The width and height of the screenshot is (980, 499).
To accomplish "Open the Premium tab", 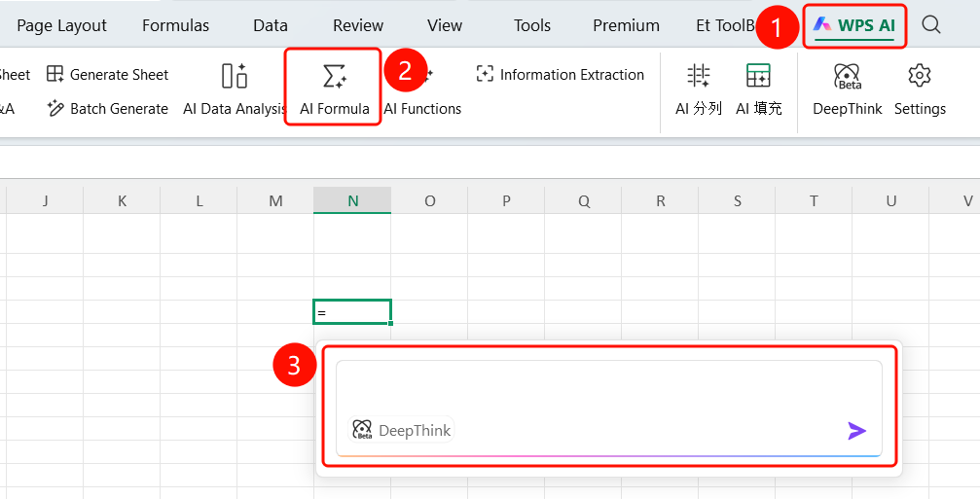I will point(627,25).
